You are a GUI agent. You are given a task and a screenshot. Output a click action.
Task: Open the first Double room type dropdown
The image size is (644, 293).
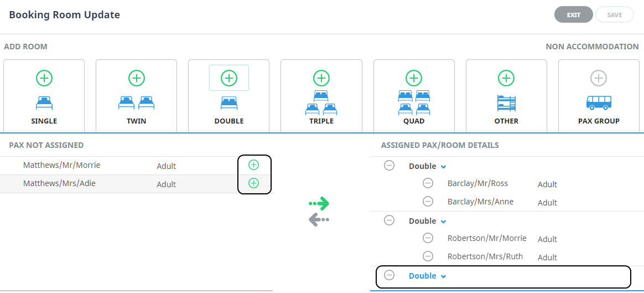(x=443, y=167)
